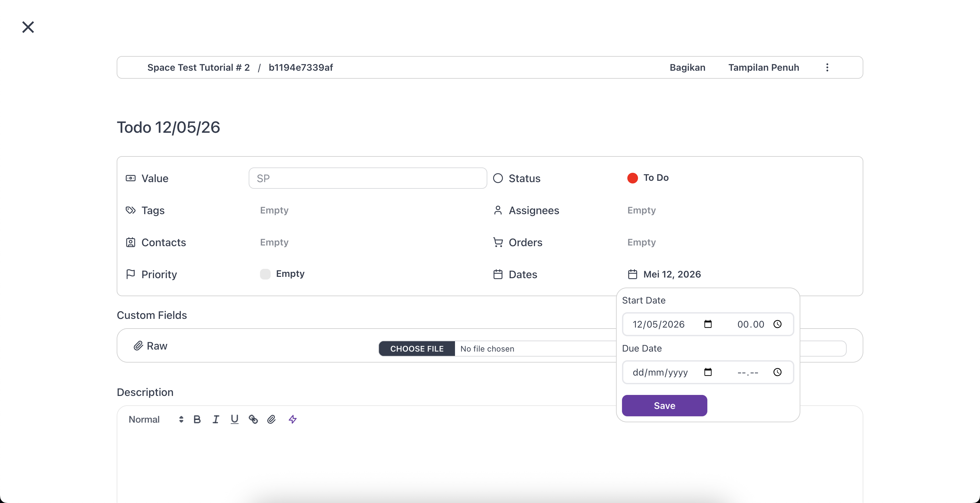Screen dimensions: 980x503
Task: Set assignees via Empty Assignees value
Action: (641, 210)
